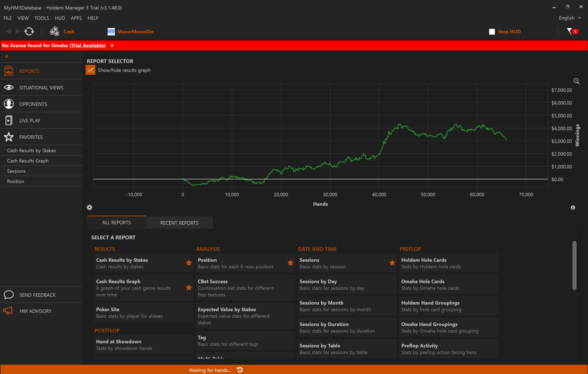Click the refresh arrows icon in toolbar
The width and height of the screenshot is (588, 374).
[x=29, y=32]
